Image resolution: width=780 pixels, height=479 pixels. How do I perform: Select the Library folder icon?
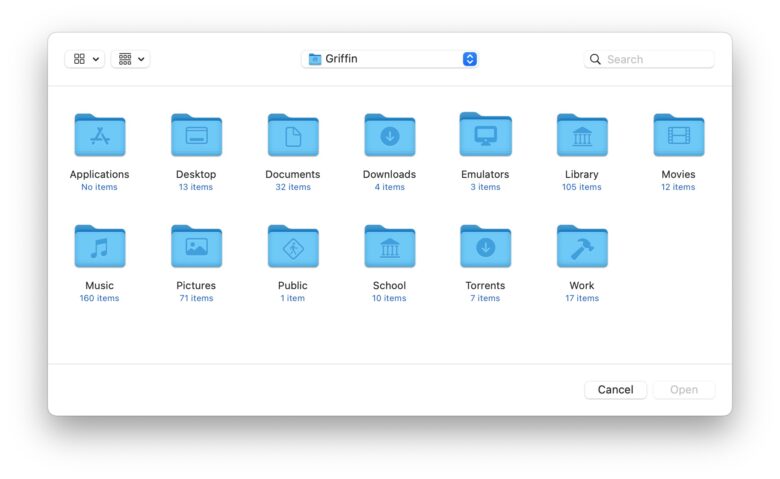tap(582, 136)
